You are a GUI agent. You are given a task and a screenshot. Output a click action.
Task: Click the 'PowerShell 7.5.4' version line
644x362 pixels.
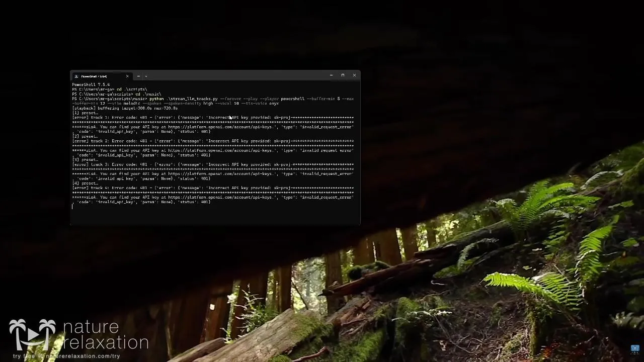[91, 84]
